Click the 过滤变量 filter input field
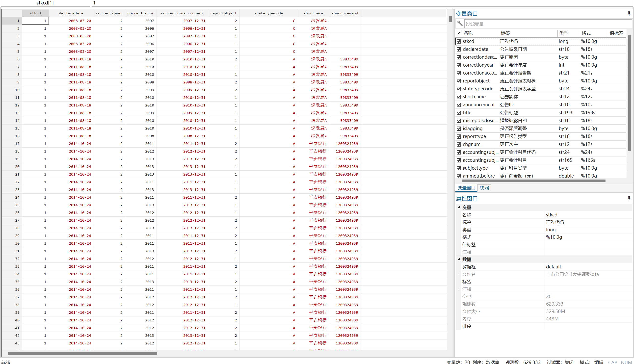This screenshot has height=364, width=634. coord(548,24)
